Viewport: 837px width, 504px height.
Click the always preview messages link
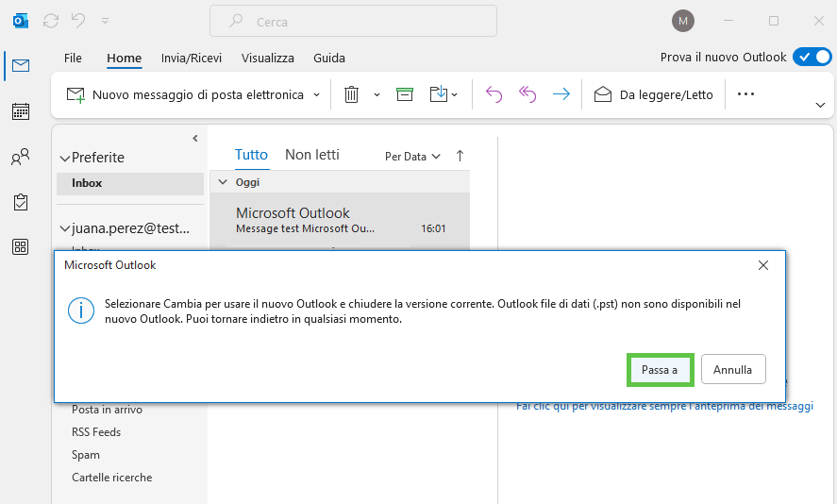click(x=664, y=406)
